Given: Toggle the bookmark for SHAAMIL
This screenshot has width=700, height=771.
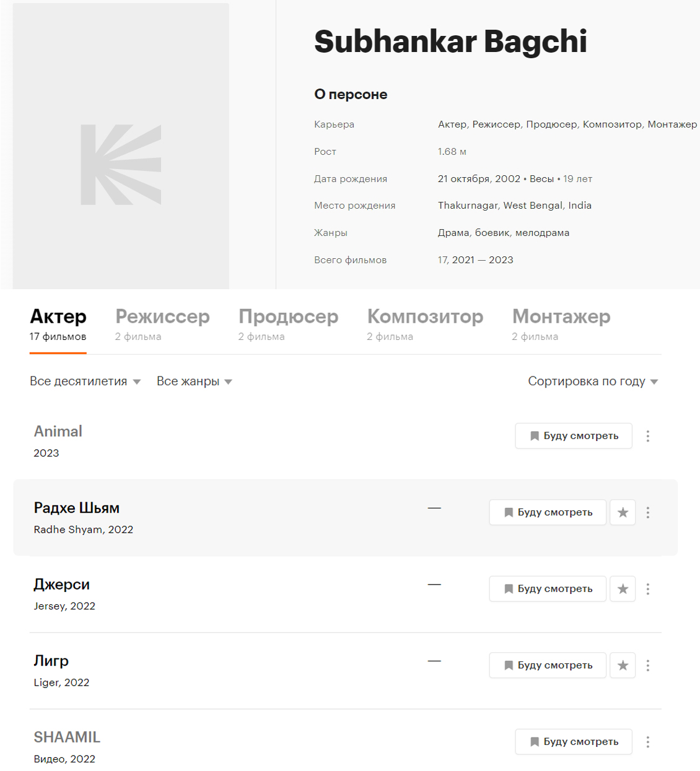Looking at the screenshot, I should click(534, 741).
